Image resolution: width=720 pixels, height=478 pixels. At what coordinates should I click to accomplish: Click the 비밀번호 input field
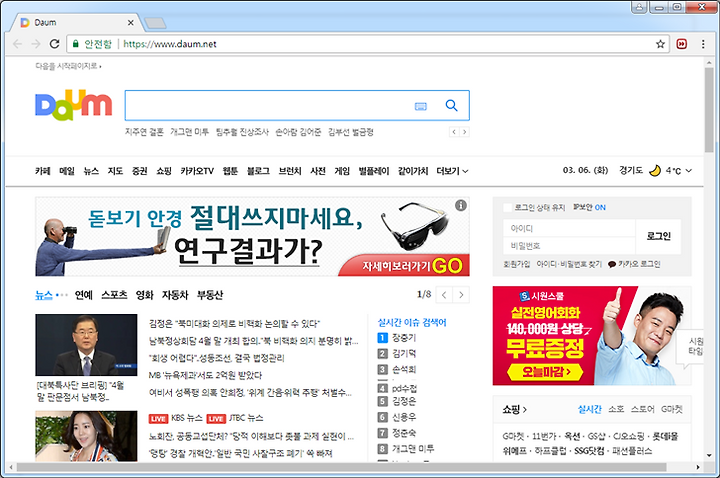click(569, 246)
